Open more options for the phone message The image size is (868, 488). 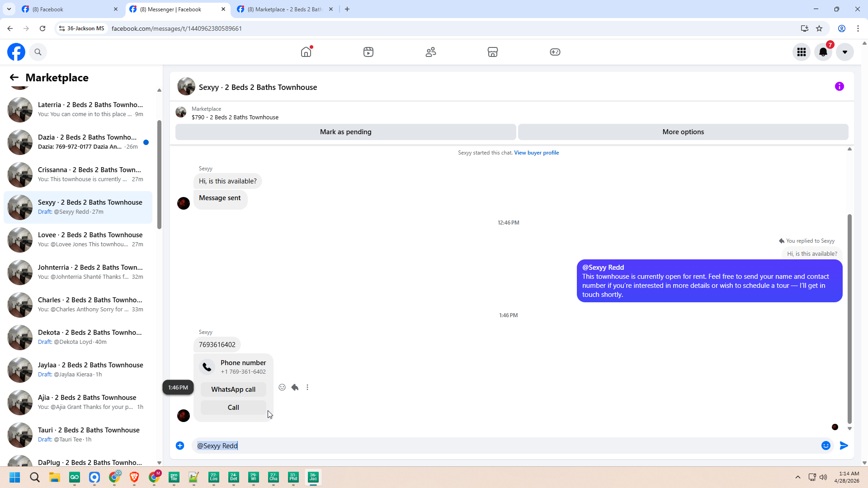(x=307, y=387)
